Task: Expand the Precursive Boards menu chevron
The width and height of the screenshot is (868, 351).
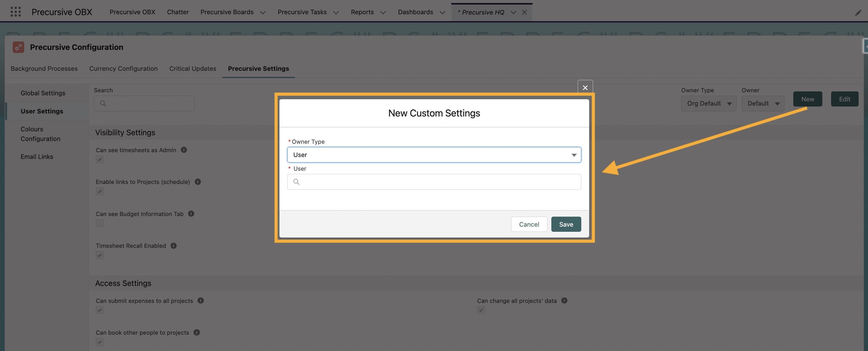Action: tap(263, 12)
